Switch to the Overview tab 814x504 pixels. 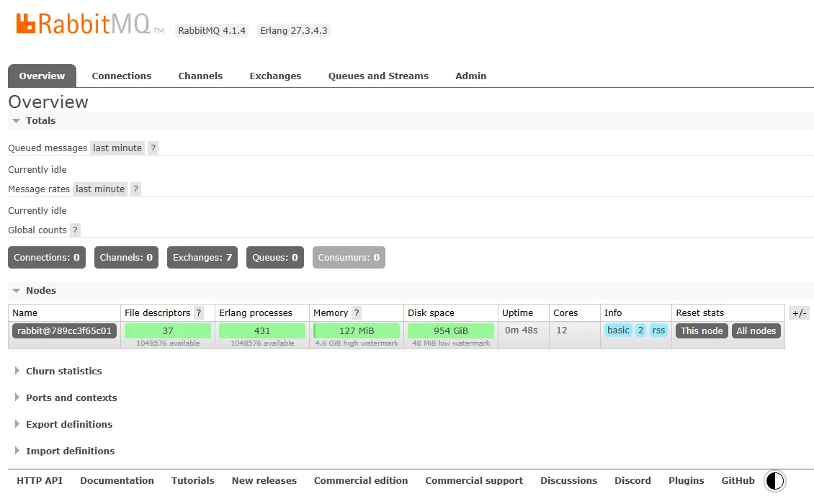42,76
